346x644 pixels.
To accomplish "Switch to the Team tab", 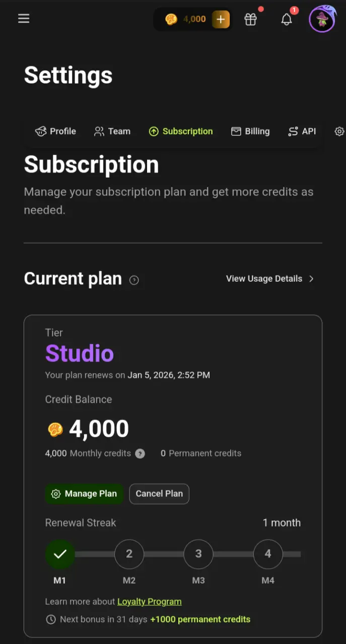I will coord(112,131).
